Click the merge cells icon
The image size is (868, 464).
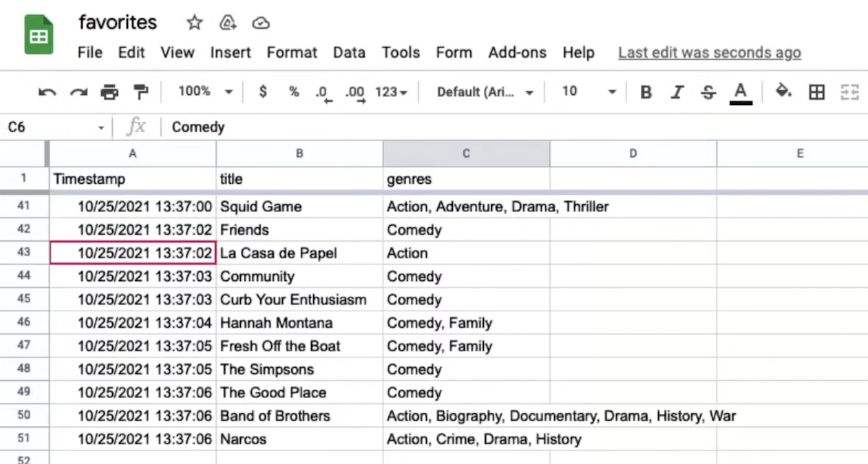[848, 92]
